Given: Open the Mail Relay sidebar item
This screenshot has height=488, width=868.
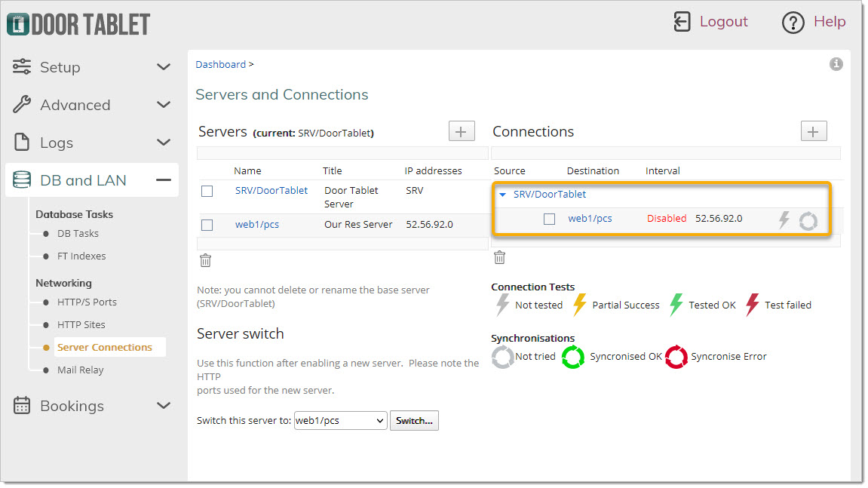Looking at the screenshot, I should (x=80, y=370).
